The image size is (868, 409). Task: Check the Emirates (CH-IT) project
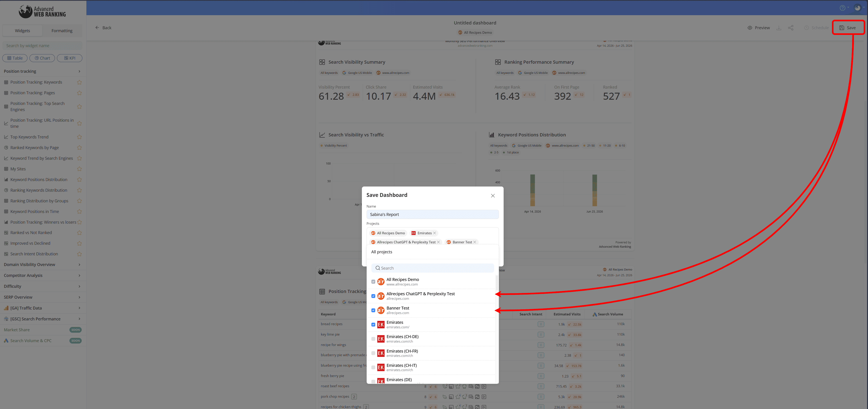click(373, 368)
